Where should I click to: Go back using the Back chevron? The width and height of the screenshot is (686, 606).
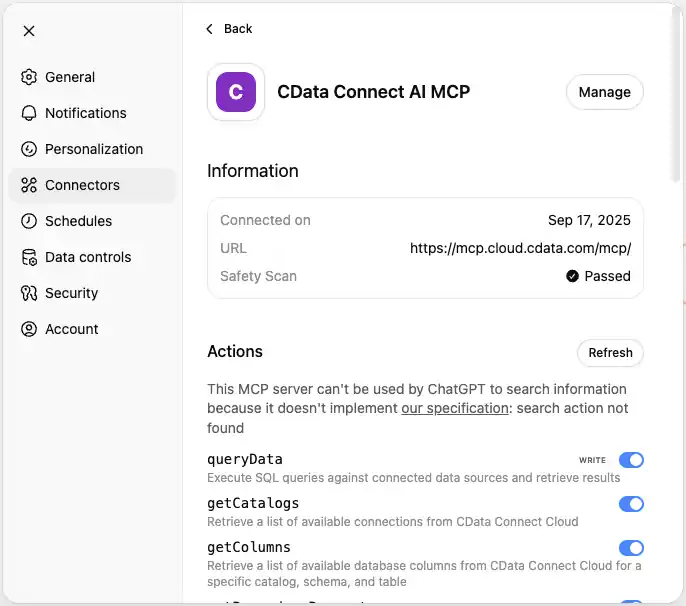(x=210, y=29)
